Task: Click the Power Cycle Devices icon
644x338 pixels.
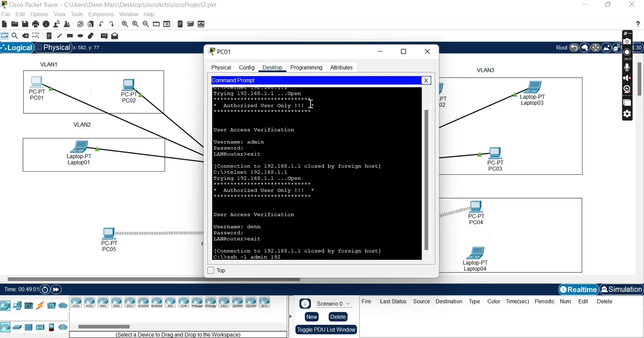Action: click(x=45, y=290)
